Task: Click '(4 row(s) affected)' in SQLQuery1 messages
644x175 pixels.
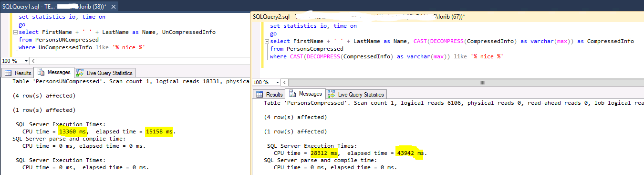Action: pyautogui.click(x=44, y=96)
